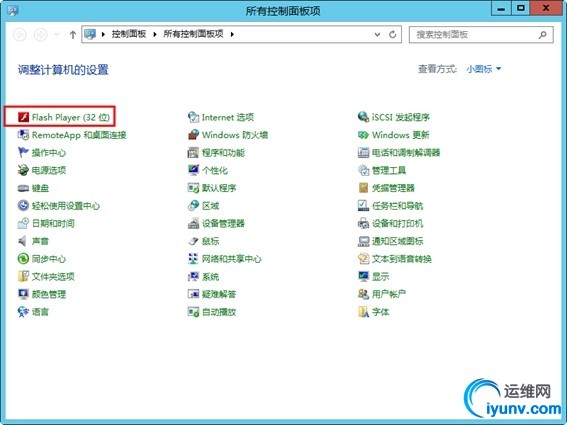Click the 系统 icon
The width and height of the screenshot is (567, 425).
coord(193,276)
